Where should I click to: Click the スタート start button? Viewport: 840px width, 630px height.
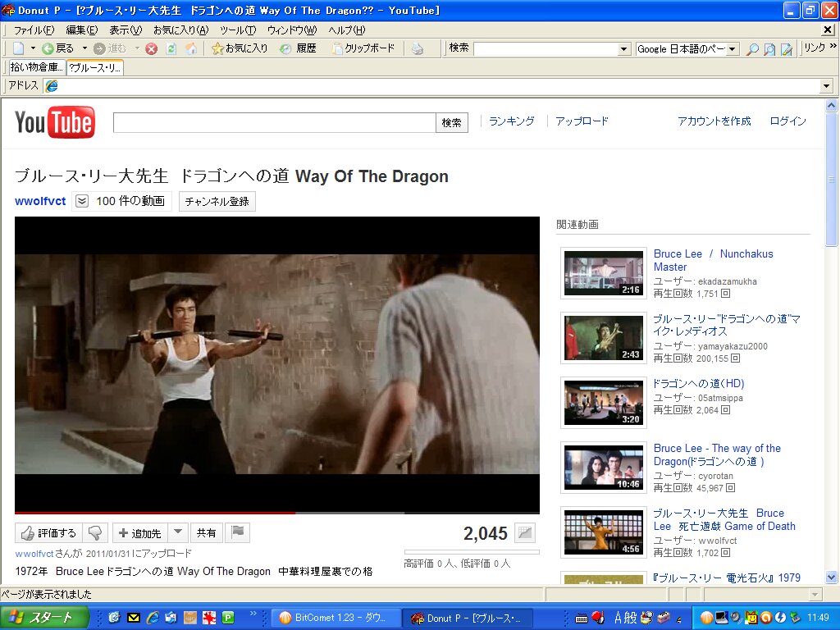(x=44, y=618)
